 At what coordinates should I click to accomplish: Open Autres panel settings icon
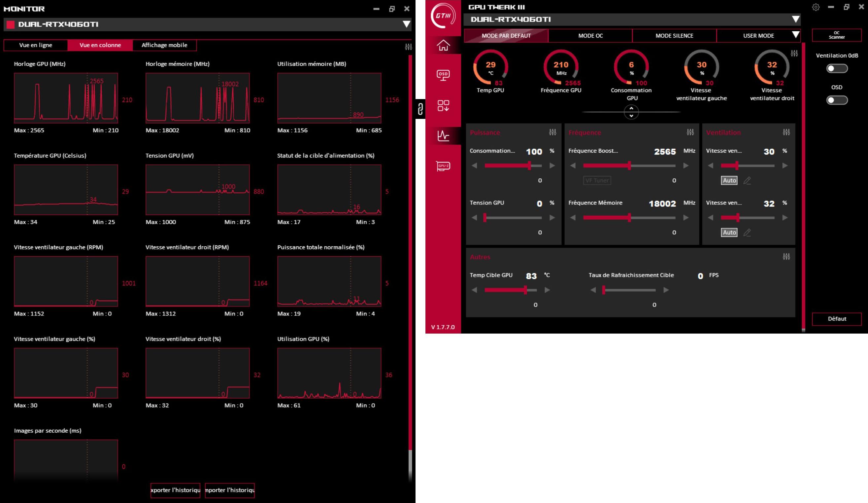(x=786, y=257)
